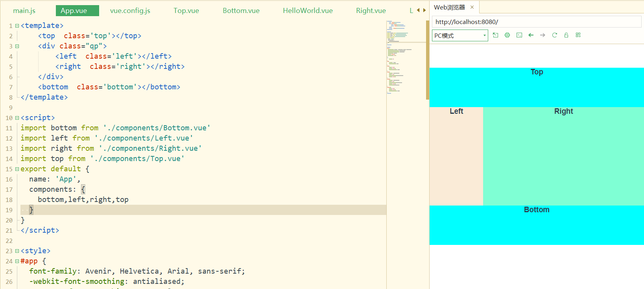Image resolution: width=644 pixels, height=289 pixels.
Task: Click closing </div> tag on line 6
Action: pyautogui.click(x=51, y=77)
